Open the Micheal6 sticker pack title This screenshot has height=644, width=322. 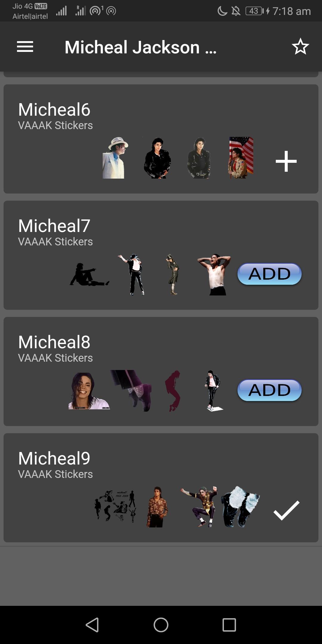[x=54, y=109]
